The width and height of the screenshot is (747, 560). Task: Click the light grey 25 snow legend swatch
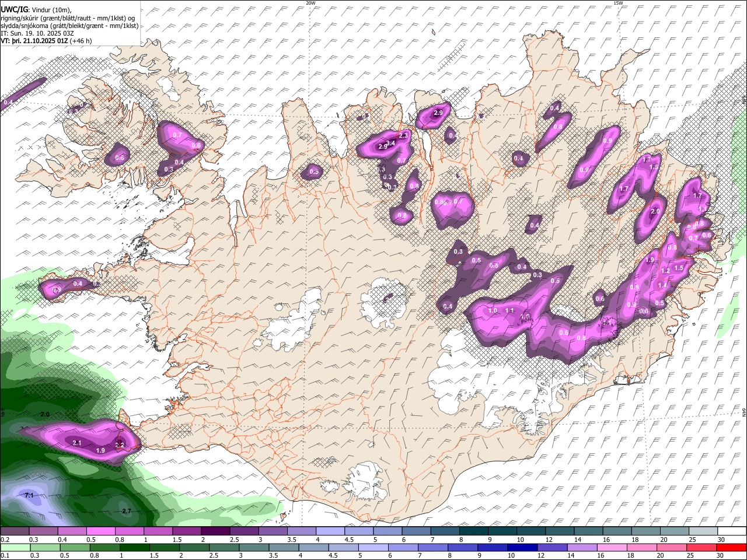point(703,531)
